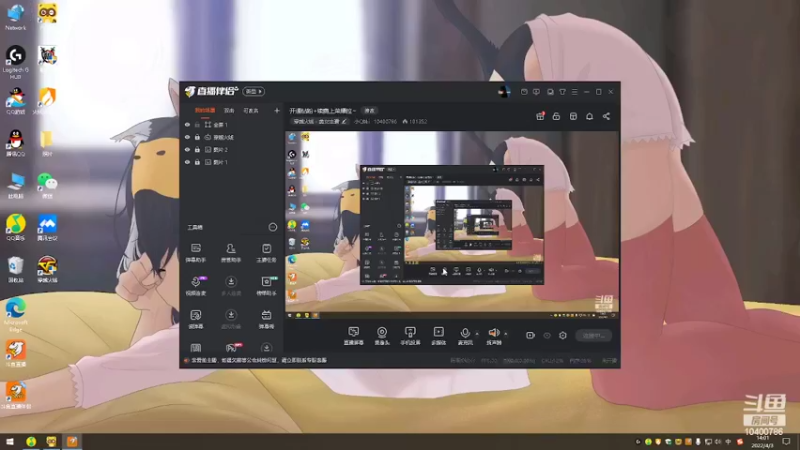
Task: Select the 全屏 1 layer row
Action: click(x=231, y=124)
